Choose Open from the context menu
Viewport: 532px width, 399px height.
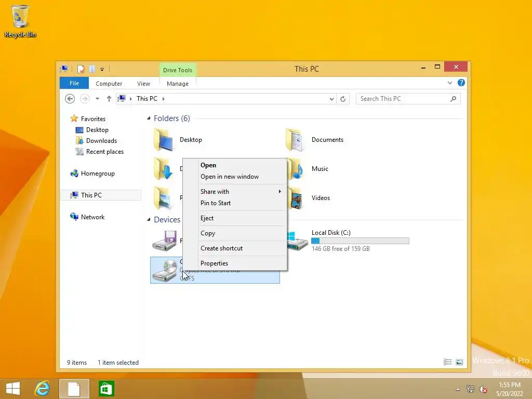(x=235, y=165)
